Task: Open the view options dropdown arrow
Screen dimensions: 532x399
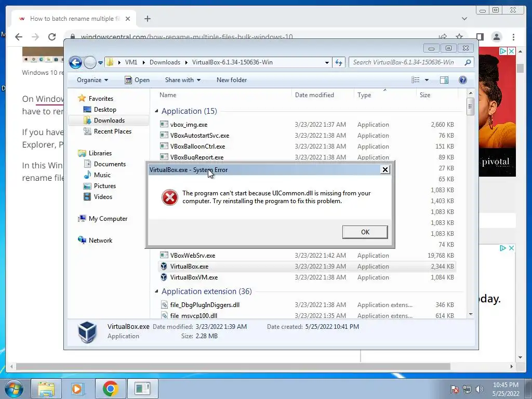Action: coord(427,80)
